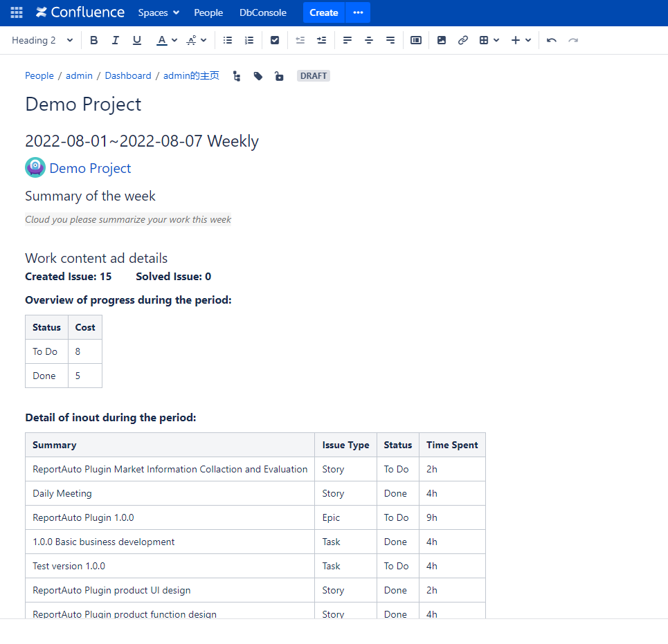Click the page location tree icon
668x644 pixels.
point(237,76)
